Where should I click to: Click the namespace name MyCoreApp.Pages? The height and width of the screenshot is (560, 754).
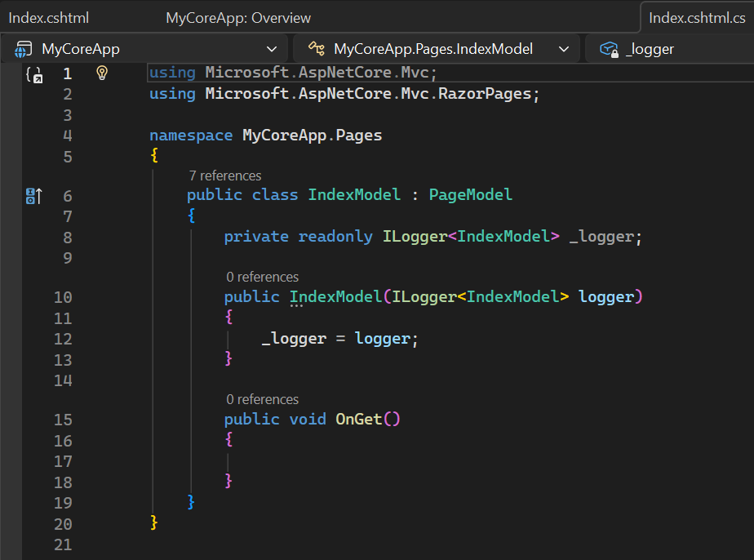click(x=312, y=134)
